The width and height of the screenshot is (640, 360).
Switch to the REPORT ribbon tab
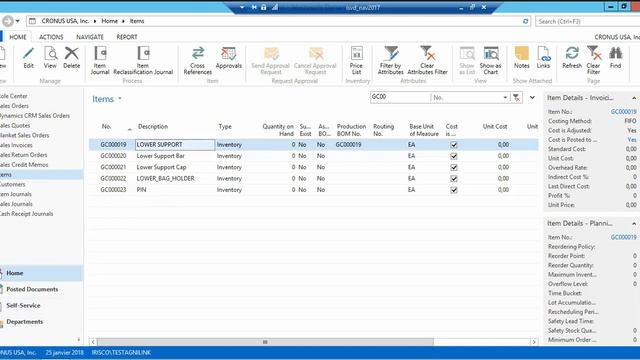[x=127, y=37]
